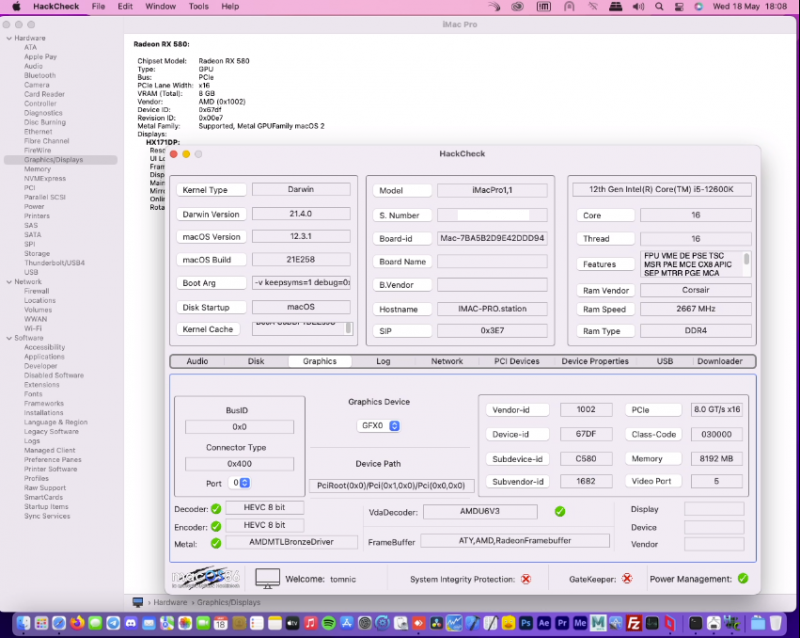This screenshot has height=638, width=800.
Task: Open Spotify from the Dock
Action: coord(329,623)
